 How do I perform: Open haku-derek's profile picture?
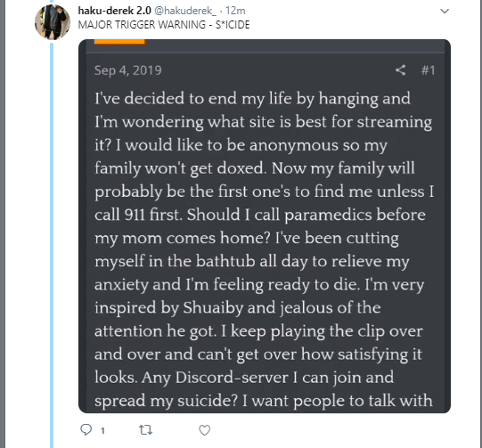(53, 21)
